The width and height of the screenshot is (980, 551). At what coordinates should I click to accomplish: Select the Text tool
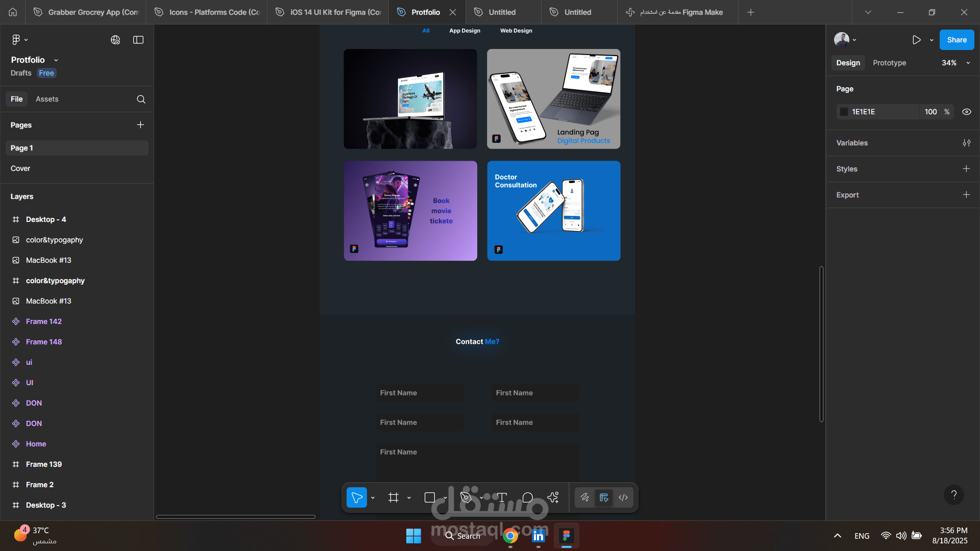(x=502, y=497)
